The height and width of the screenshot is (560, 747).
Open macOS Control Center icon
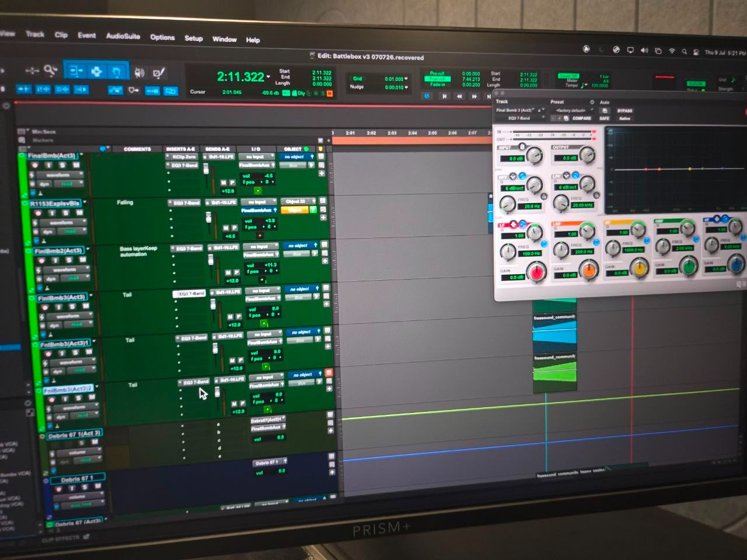click(x=696, y=52)
